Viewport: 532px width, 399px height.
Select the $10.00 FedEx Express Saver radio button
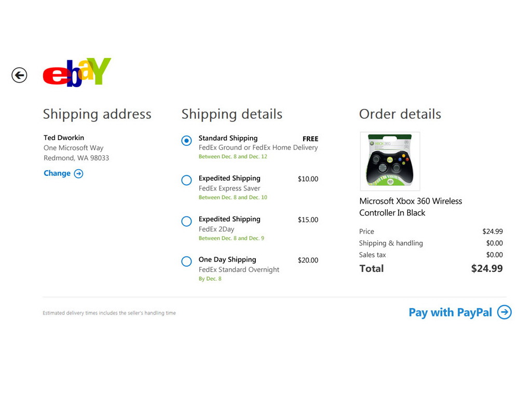tap(186, 180)
